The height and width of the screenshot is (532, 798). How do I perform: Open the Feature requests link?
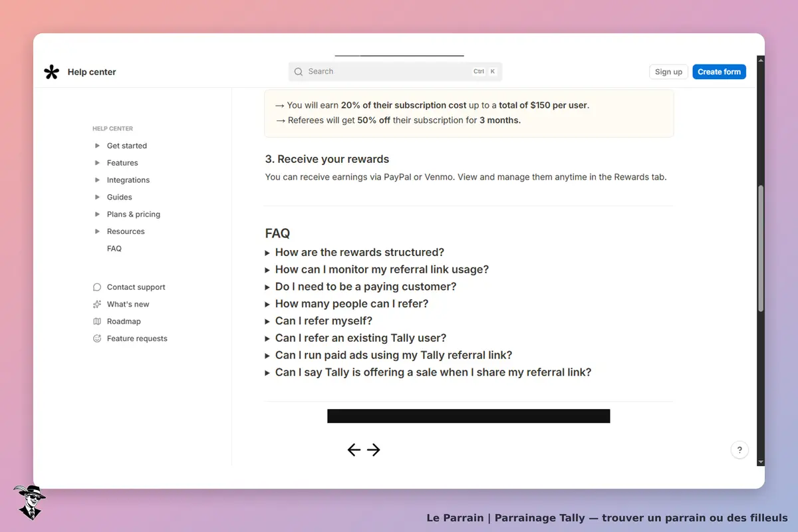[x=137, y=338]
